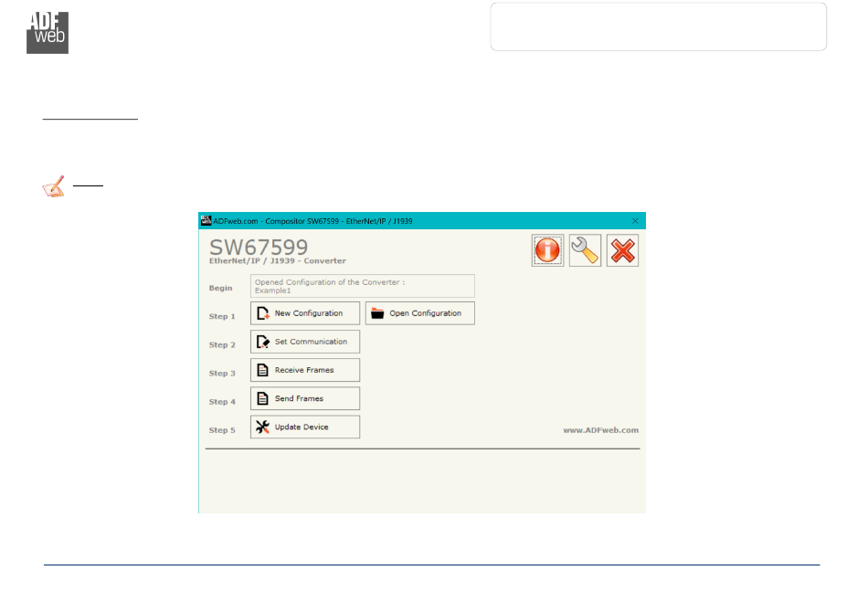Select the 'Step 3' label
Image resolution: width=868 pixels, height=602 pixels.
click(222, 374)
